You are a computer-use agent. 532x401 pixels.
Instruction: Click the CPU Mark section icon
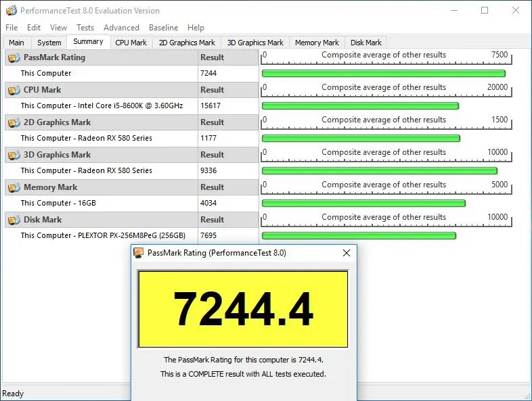14,90
